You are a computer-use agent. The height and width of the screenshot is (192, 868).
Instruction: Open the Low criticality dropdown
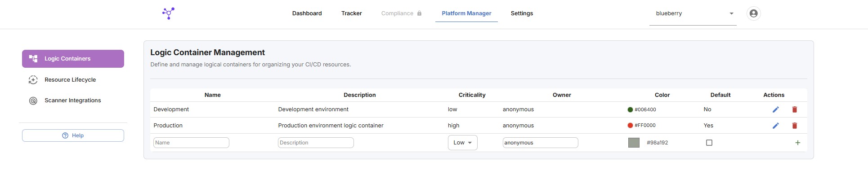(463, 143)
